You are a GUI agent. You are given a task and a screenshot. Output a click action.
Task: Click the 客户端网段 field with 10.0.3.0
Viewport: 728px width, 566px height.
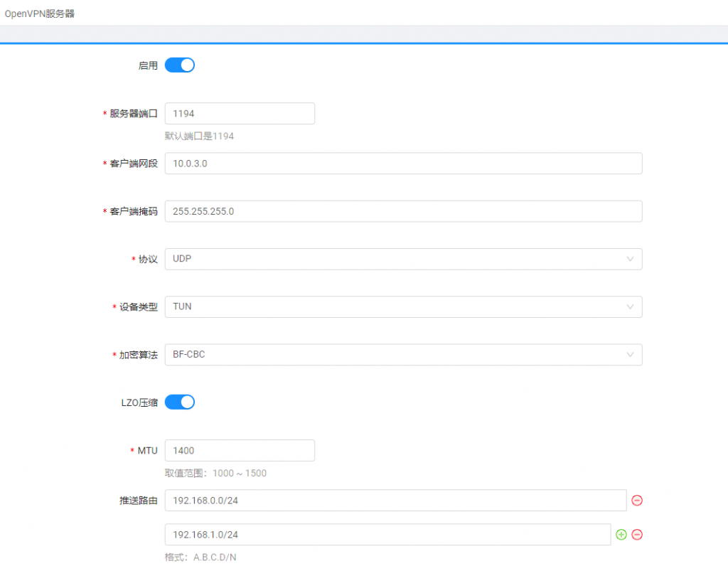click(403, 164)
